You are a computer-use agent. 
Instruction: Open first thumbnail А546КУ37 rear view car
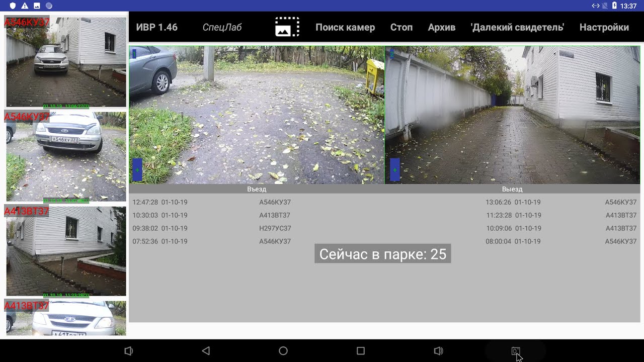coord(66,62)
